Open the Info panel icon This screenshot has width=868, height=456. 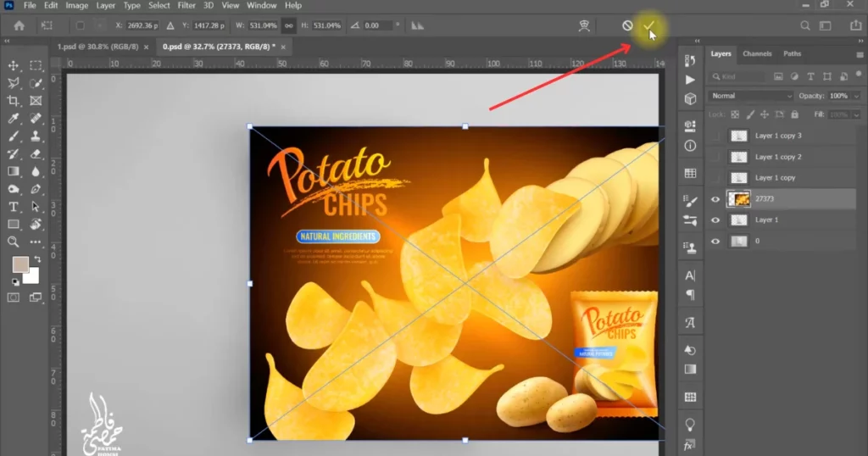click(690, 146)
